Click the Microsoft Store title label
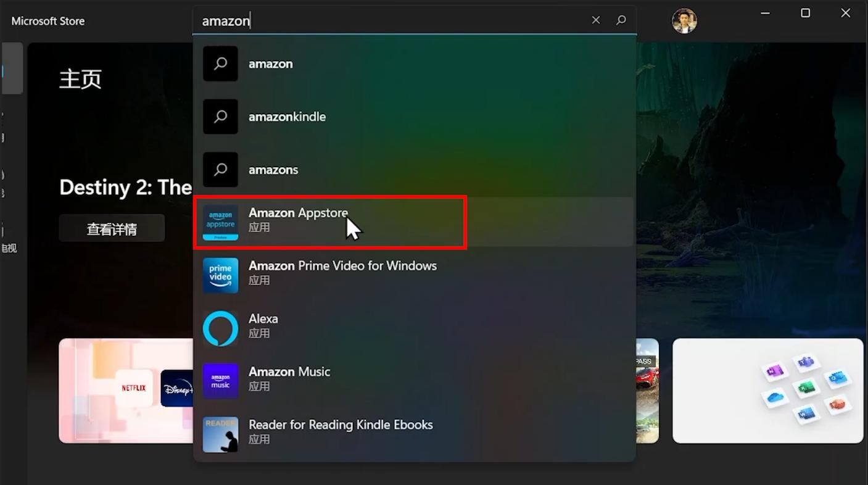868x485 pixels. (x=48, y=20)
